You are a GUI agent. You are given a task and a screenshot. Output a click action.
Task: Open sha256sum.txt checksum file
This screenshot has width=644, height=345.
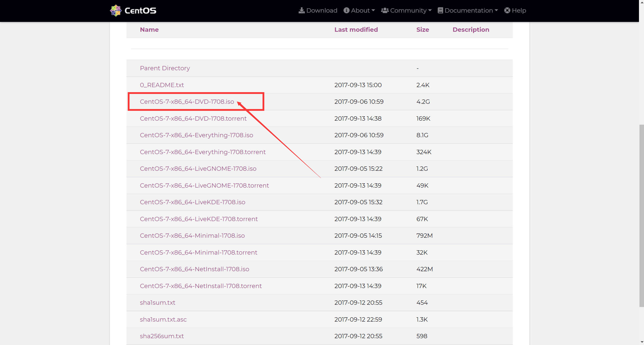[x=162, y=336]
